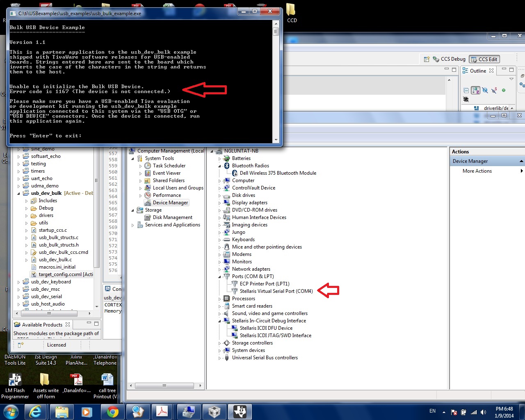Screen dimensions: 525x420
Task: Click the Processors category icon
Action: click(227, 299)
